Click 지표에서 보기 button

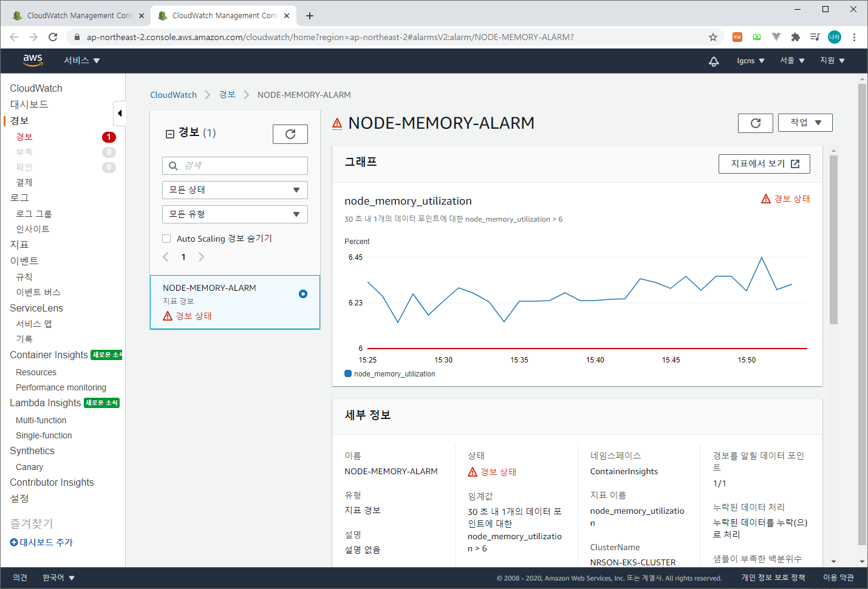764,164
